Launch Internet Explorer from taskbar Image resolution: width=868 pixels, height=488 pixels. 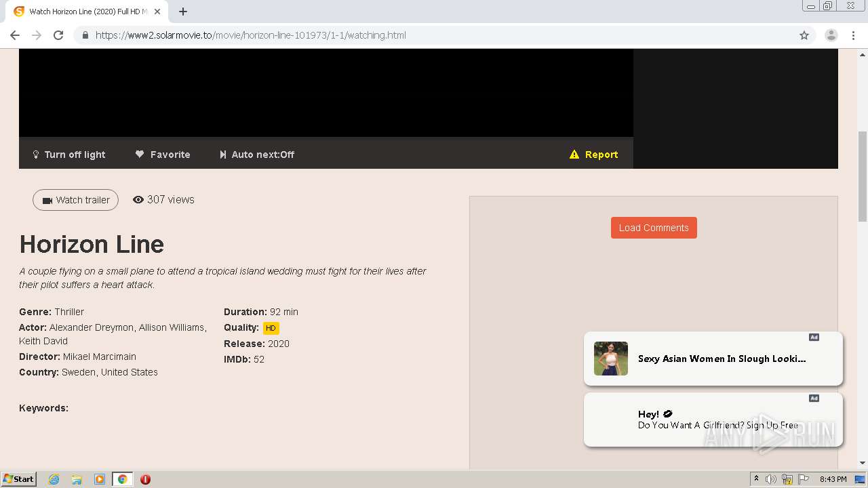click(x=54, y=479)
